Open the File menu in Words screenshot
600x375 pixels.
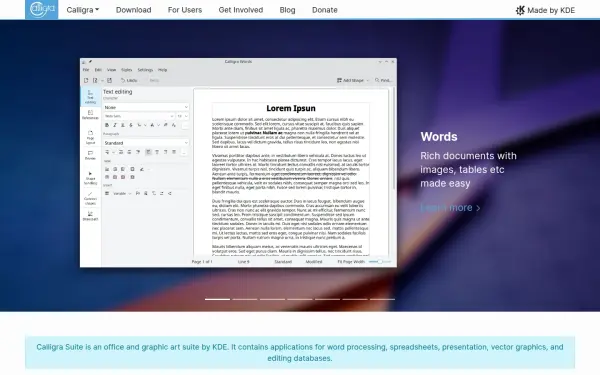[x=86, y=70]
